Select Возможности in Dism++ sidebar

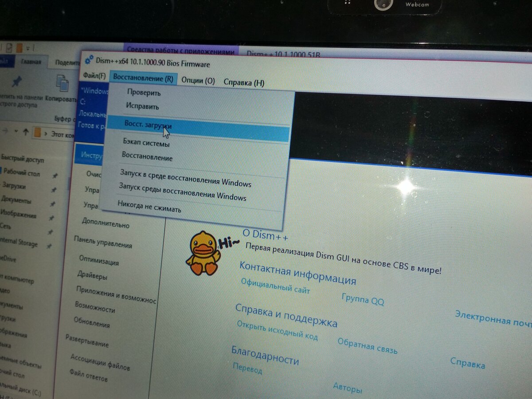click(x=94, y=307)
